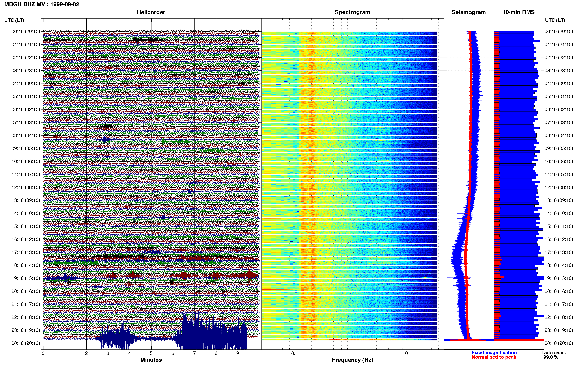
Task: Click the right '16:10 (12:10)' time label
Action: 559,239
